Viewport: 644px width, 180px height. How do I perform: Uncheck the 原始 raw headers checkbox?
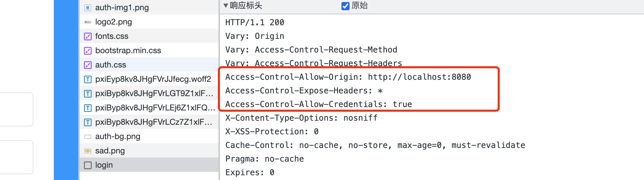tap(345, 6)
